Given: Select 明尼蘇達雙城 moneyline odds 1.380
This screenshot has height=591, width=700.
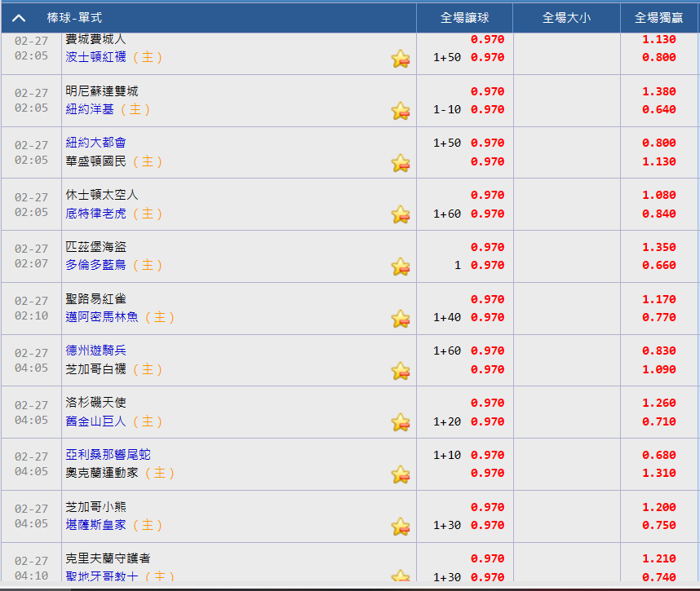Looking at the screenshot, I should point(659,91).
